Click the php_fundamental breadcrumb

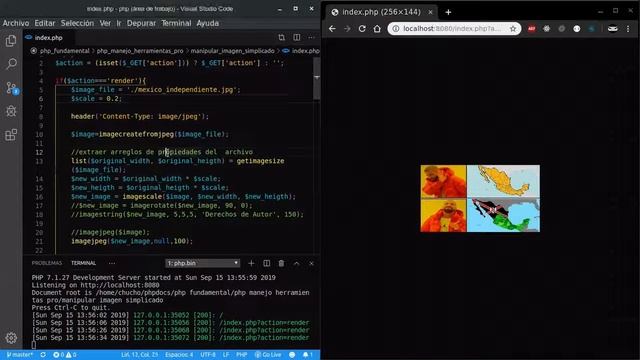pos(64,51)
